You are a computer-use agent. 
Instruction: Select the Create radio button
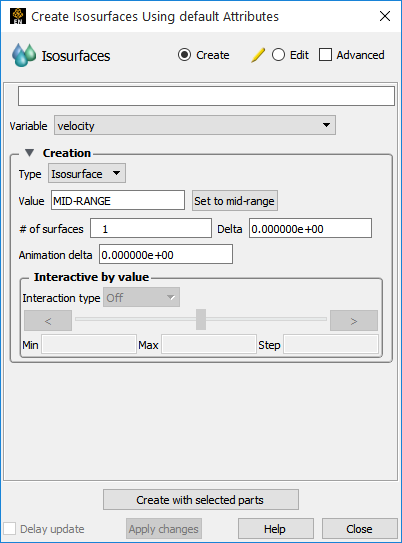tap(184, 55)
